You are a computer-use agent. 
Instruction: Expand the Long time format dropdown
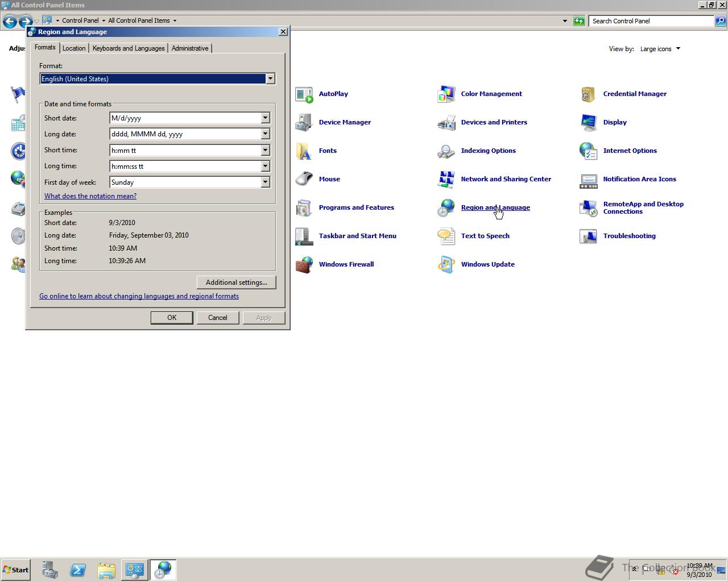(x=265, y=167)
